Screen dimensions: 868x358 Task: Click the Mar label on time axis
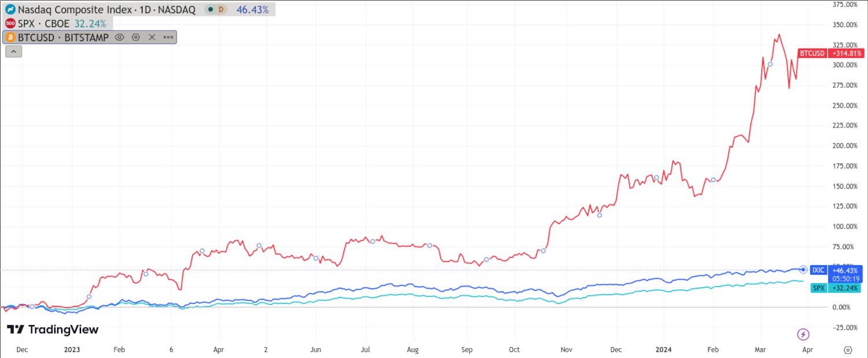760,350
